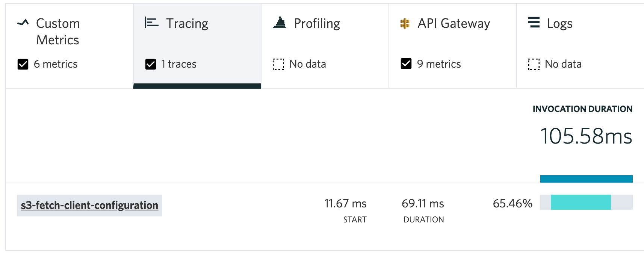Image resolution: width=644 pixels, height=254 pixels.
Task: Toggle the 9 metrics checkbox
Action: click(x=406, y=64)
